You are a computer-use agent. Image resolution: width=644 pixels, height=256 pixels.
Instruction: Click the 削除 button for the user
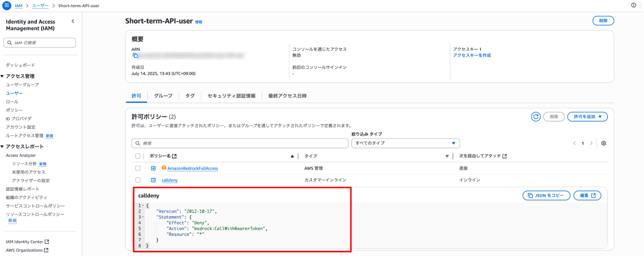pos(603,21)
